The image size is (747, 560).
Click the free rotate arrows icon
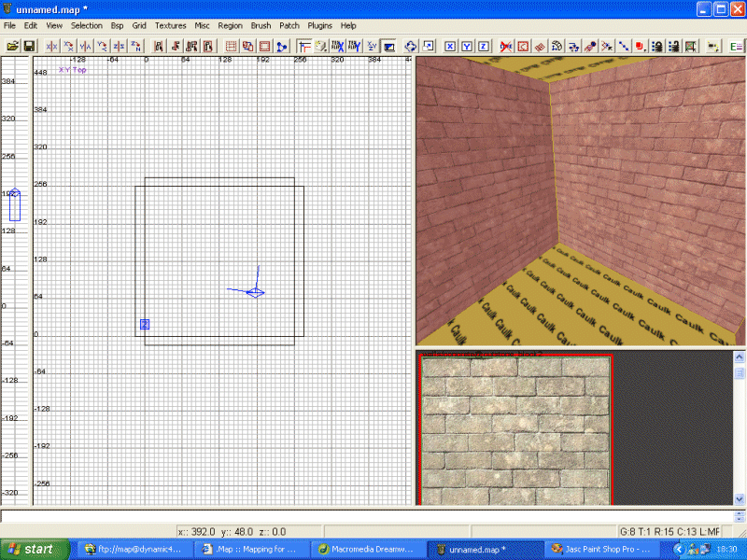pyautogui.click(x=411, y=46)
